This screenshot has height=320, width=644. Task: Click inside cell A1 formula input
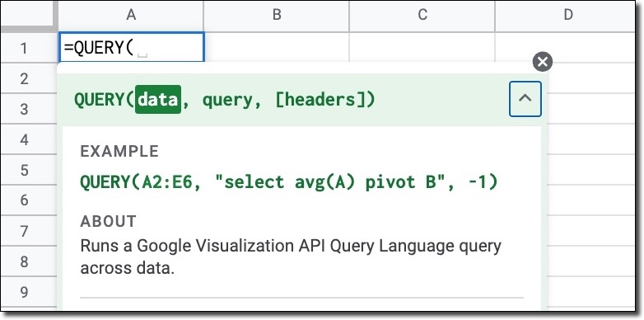(131, 48)
